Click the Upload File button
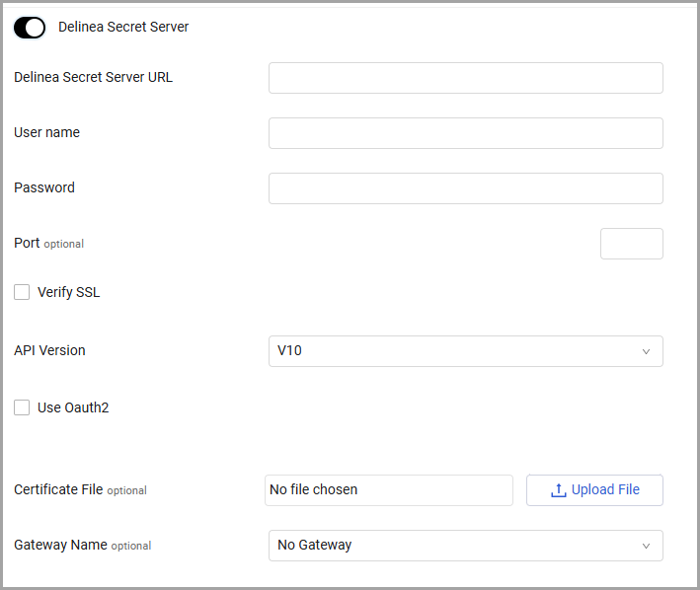 594,490
